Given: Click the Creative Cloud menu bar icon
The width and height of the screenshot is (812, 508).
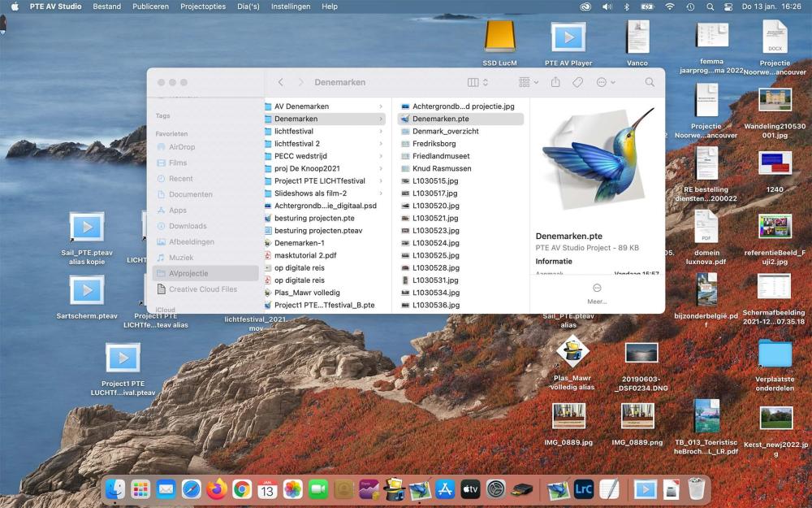Looking at the screenshot, I should point(585,7).
